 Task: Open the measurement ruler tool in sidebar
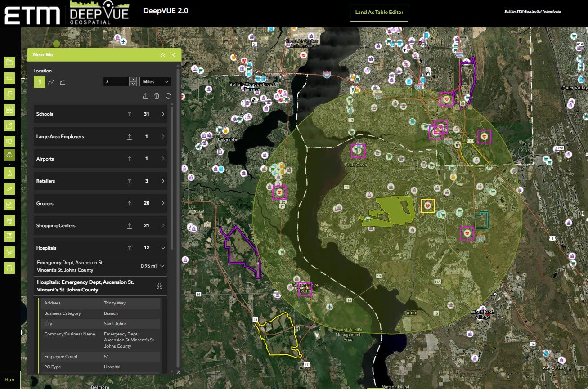(9, 188)
